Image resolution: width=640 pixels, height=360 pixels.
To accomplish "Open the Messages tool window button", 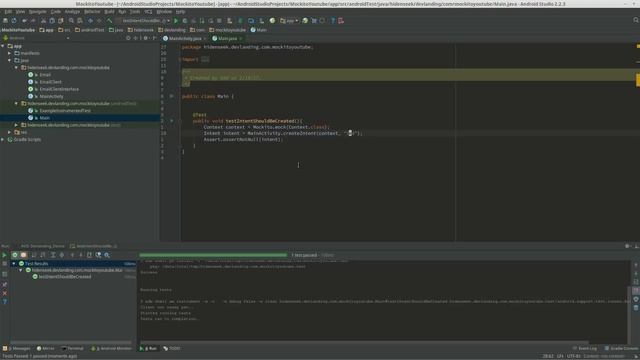I will (x=17, y=349).
